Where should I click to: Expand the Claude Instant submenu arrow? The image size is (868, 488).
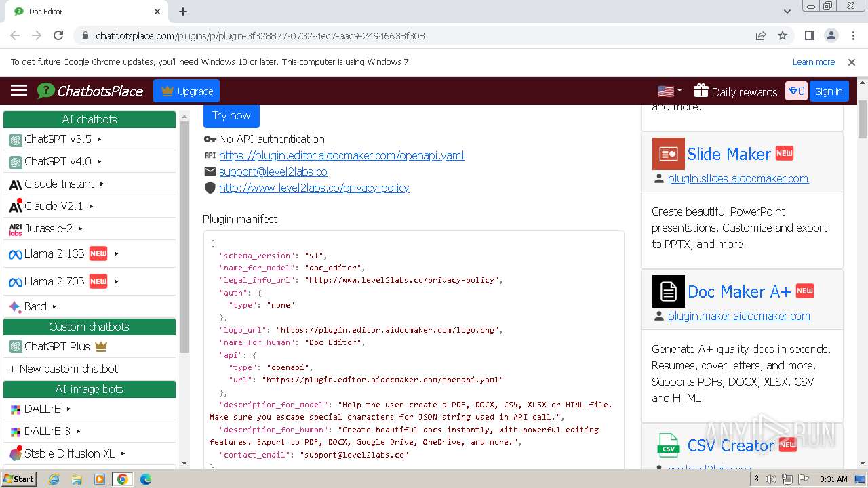tap(102, 184)
